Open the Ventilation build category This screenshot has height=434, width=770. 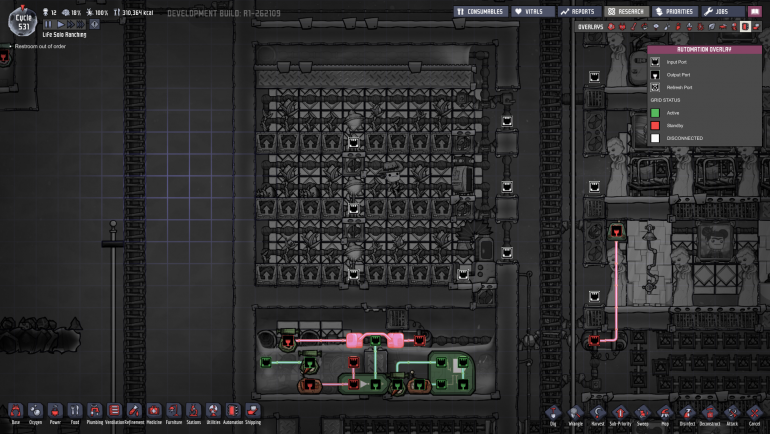(x=114, y=413)
